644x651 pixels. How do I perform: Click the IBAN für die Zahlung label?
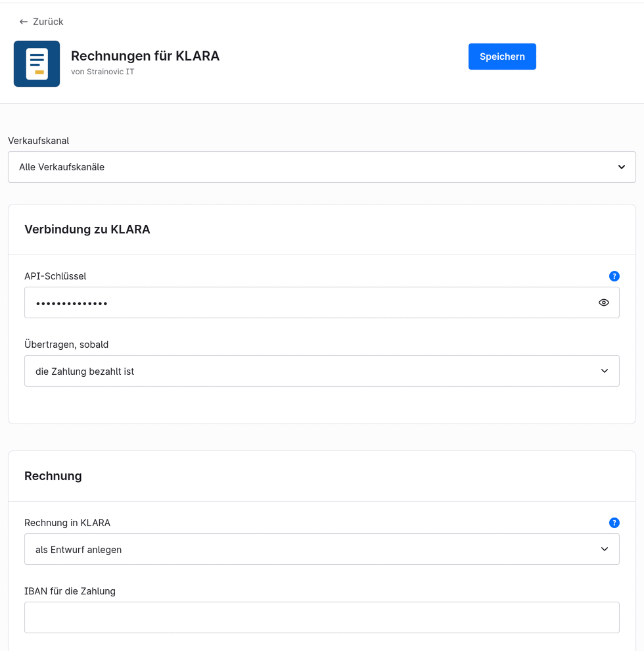[x=70, y=591]
